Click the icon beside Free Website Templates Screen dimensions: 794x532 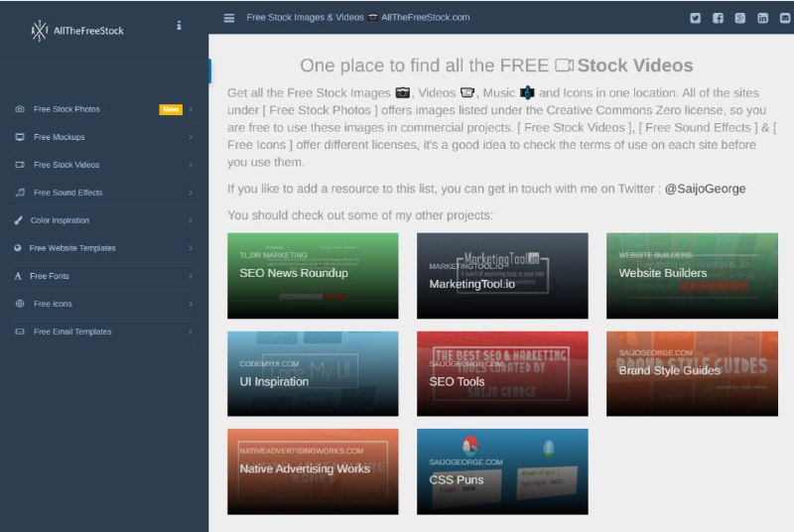pos(18,248)
